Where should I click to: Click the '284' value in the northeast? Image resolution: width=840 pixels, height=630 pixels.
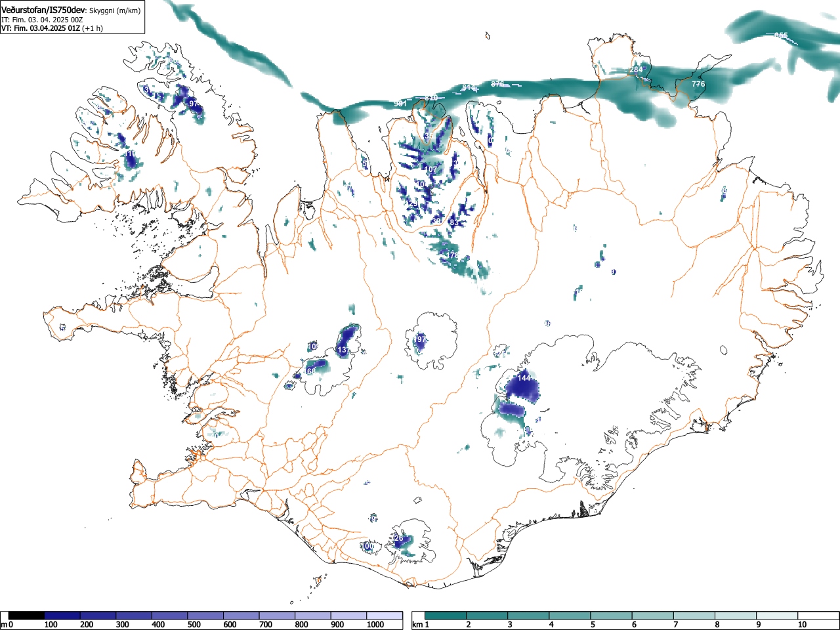point(636,69)
